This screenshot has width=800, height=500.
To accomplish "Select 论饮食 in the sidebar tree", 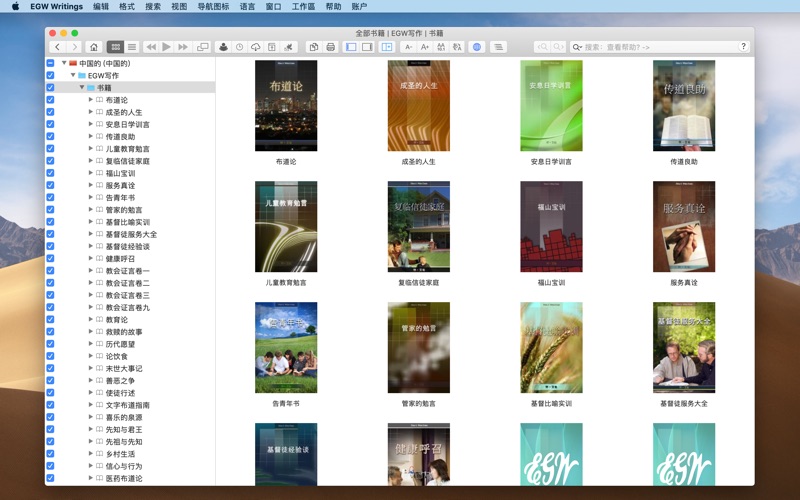I will pyautogui.click(x=117, y=356).
